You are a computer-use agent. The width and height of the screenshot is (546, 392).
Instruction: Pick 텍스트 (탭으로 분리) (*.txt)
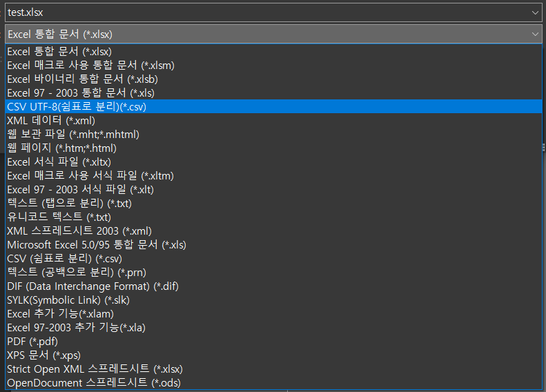pyautogui.click(x=274, y=204)
